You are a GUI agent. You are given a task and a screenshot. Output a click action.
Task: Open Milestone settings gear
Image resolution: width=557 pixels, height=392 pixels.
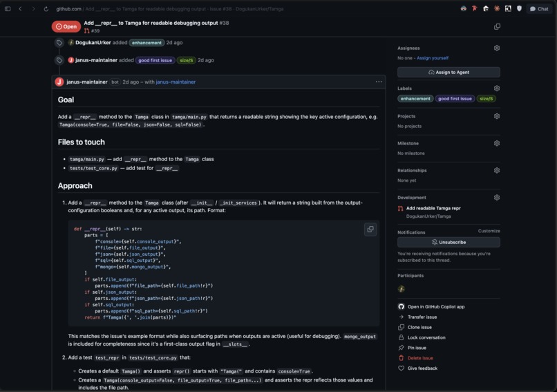click(x=497, y=143)
